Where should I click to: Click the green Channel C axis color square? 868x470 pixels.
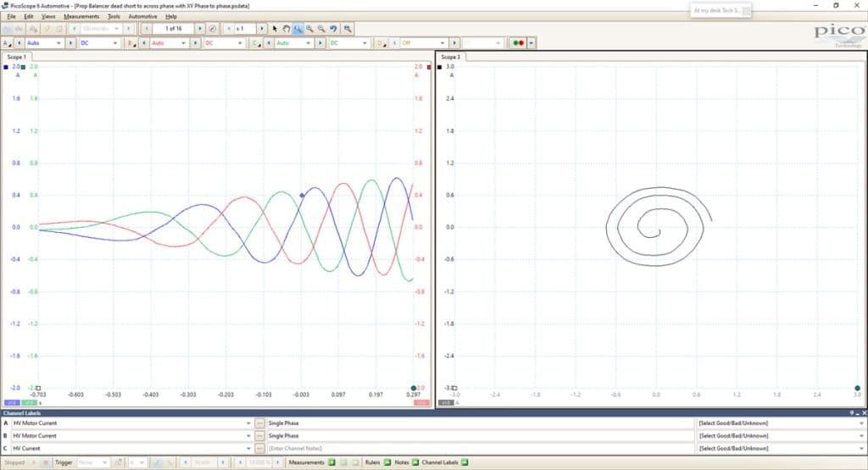coord(23,67)
